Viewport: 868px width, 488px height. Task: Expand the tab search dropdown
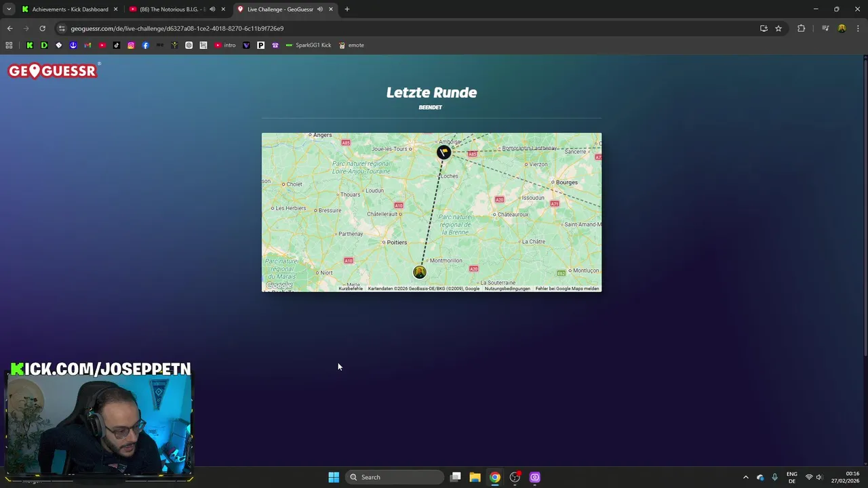point(9,9)
